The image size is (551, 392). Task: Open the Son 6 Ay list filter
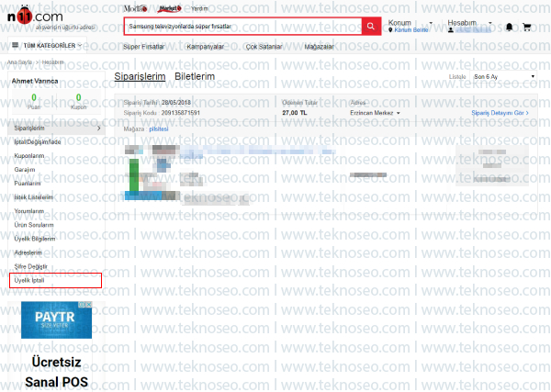(503, 76)
